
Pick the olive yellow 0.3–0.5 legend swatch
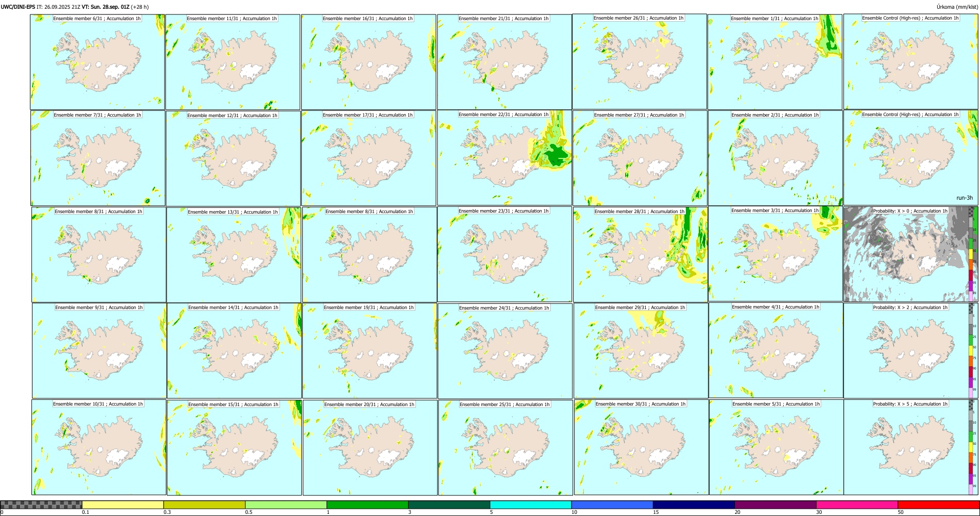coord(204,505)
